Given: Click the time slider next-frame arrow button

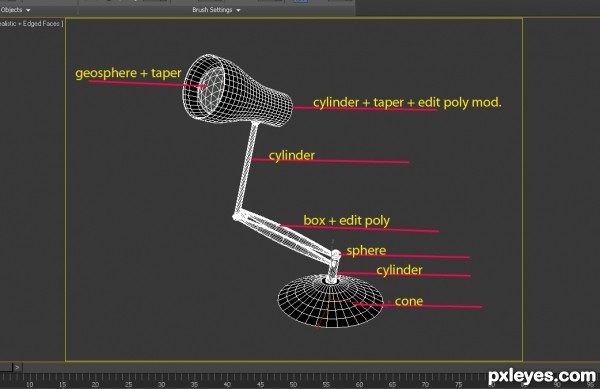Looking at the screenshot, I should (17, 367).
